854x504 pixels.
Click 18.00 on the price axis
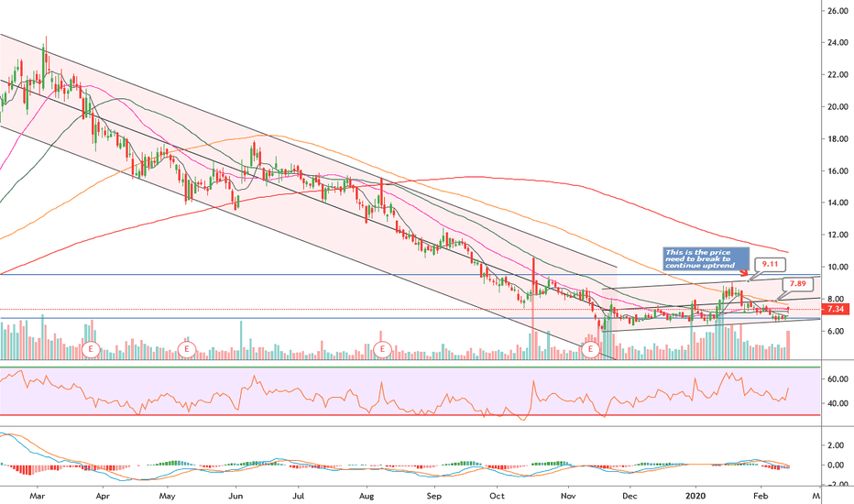(838, 139)
